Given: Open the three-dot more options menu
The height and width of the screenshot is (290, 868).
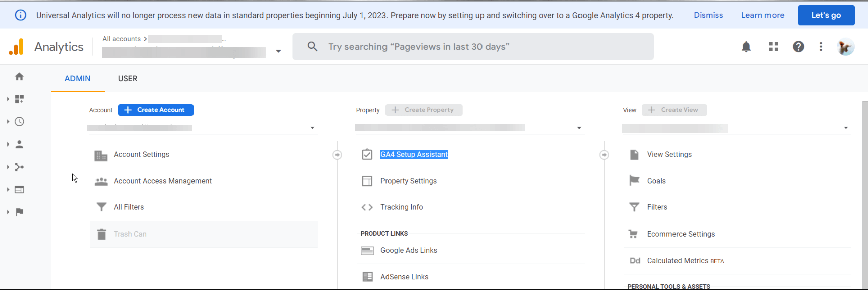Looking at the screenshot, I should (821, 47).
